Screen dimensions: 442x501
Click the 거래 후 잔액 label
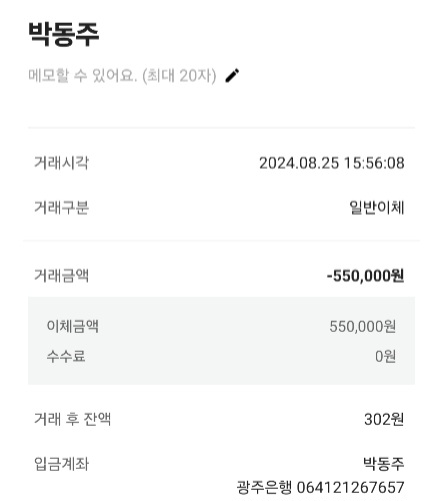(x=72, y=419)
